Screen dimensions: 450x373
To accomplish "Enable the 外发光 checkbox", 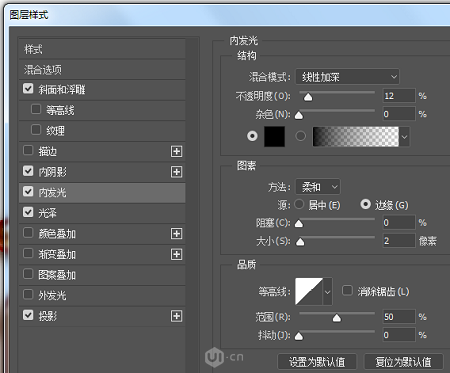I will [28, 294].
